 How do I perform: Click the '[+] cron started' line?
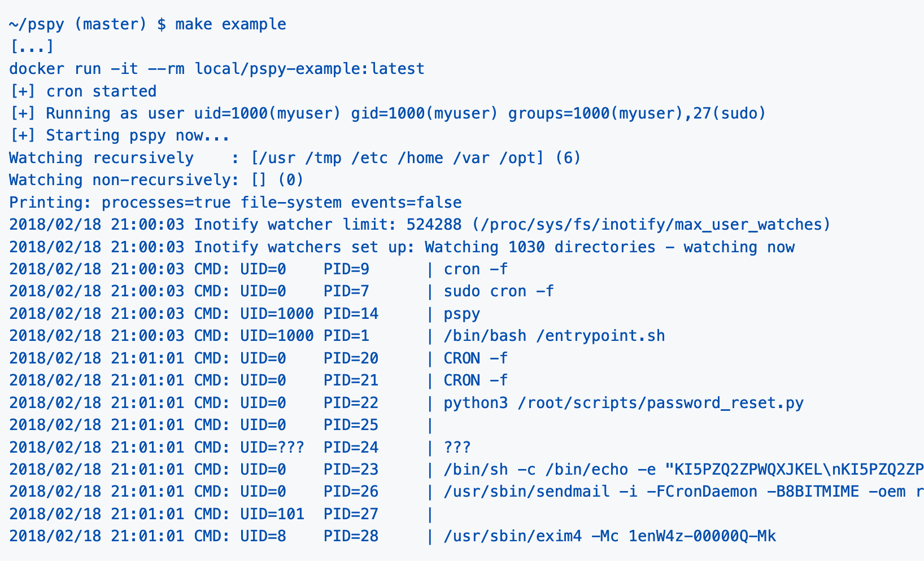(x=83, y=91)
